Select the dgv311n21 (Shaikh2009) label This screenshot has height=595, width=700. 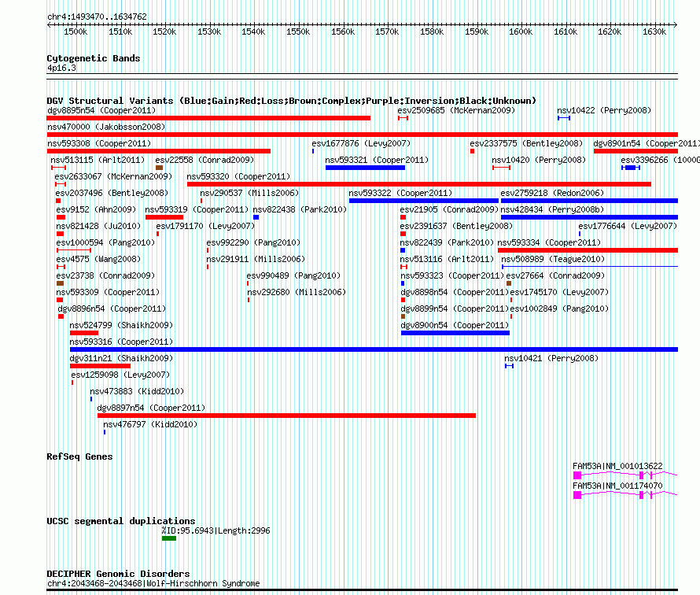point(121,358)
